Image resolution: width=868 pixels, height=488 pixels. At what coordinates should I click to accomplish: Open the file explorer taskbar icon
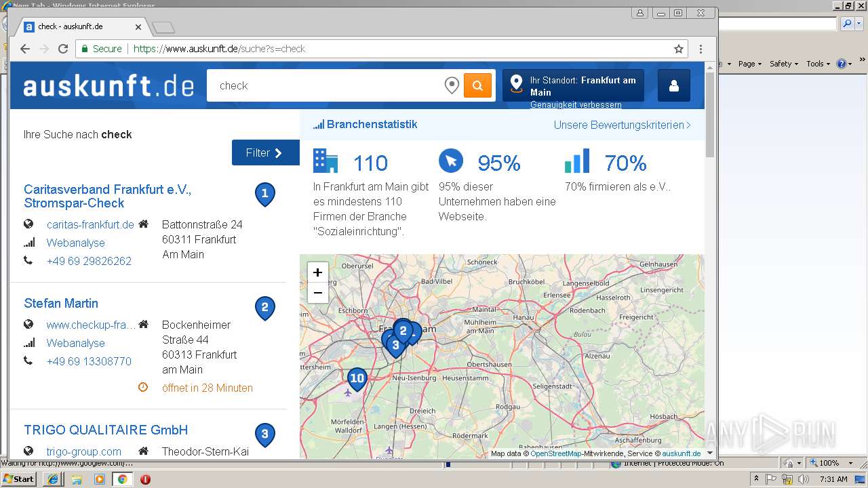[x=77, y=479]
